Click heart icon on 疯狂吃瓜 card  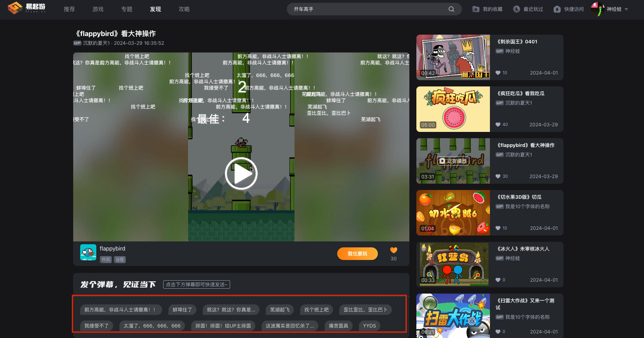(498, 125)
